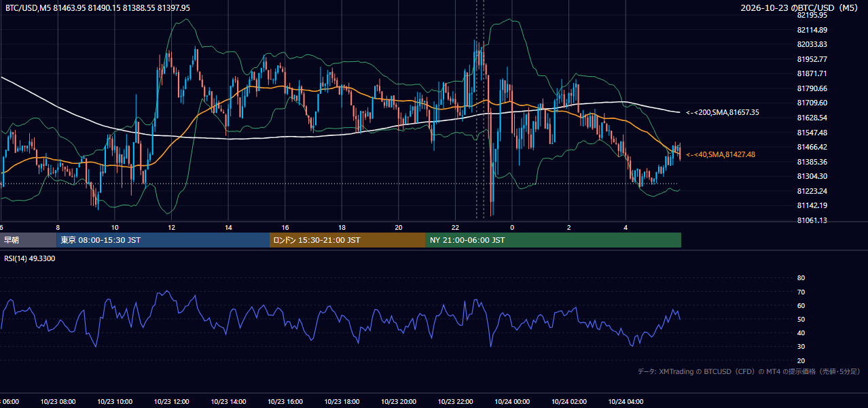Screen dimensions: 868x408
Task: Click RSI scale level 70
Action: [x=801, y=292]
